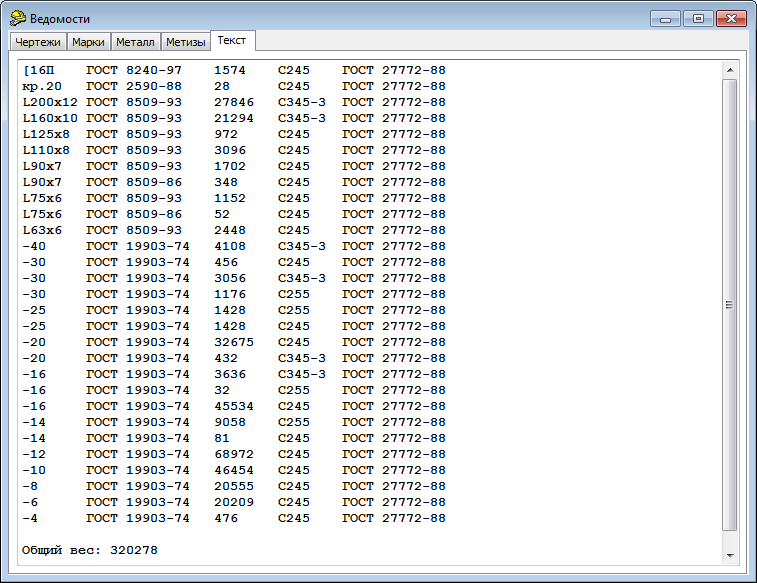Click weight value '456'
This screenshot has width=757, height=583.
point(226,262)
